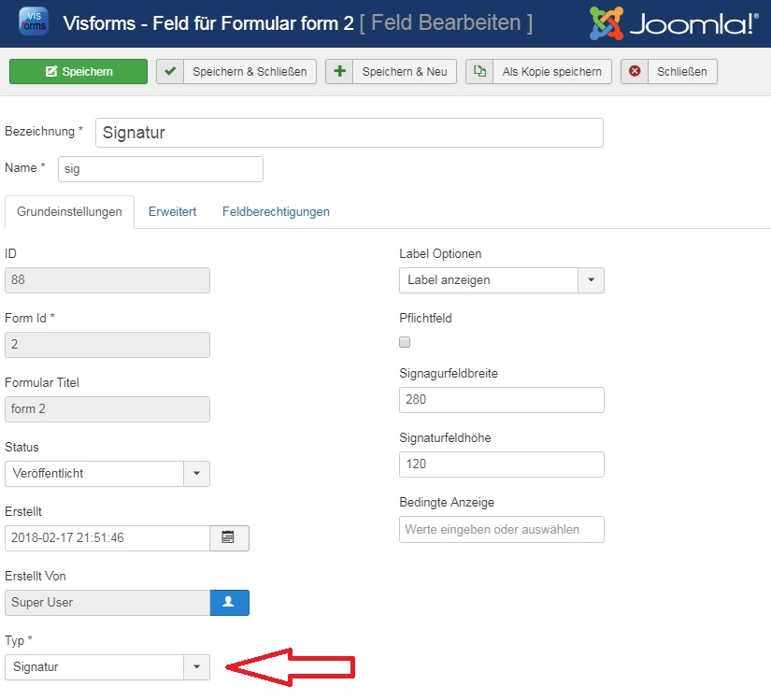Click the Name field containing sig
Screen dimensions: 771x700
pos(160,169)
